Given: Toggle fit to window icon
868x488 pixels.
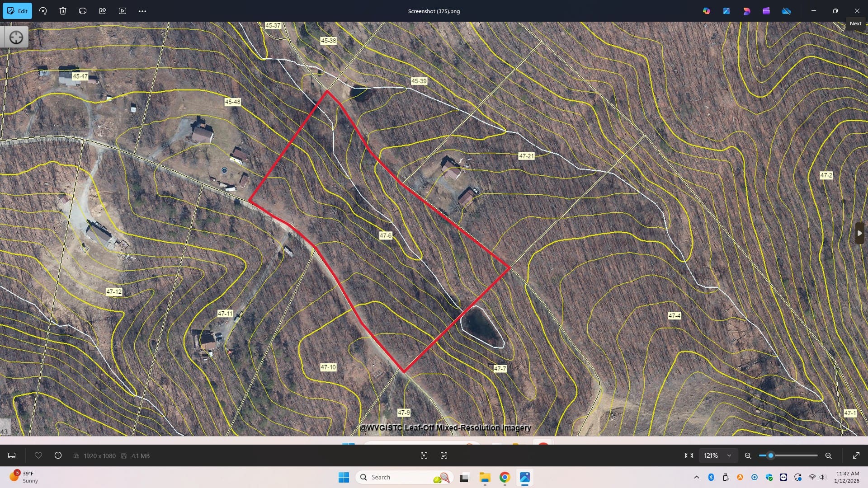Looking at the screenshot, I should pos(689,455).
